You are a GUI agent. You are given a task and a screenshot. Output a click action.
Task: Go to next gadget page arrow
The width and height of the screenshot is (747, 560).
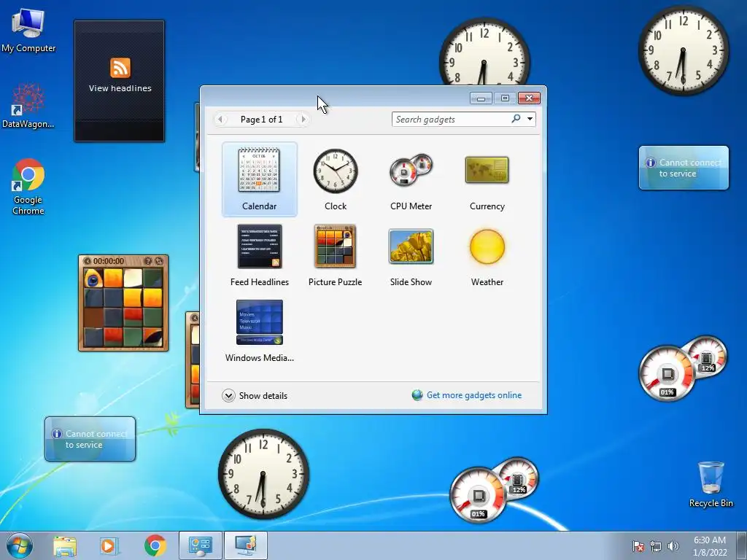tap(303, 119)
